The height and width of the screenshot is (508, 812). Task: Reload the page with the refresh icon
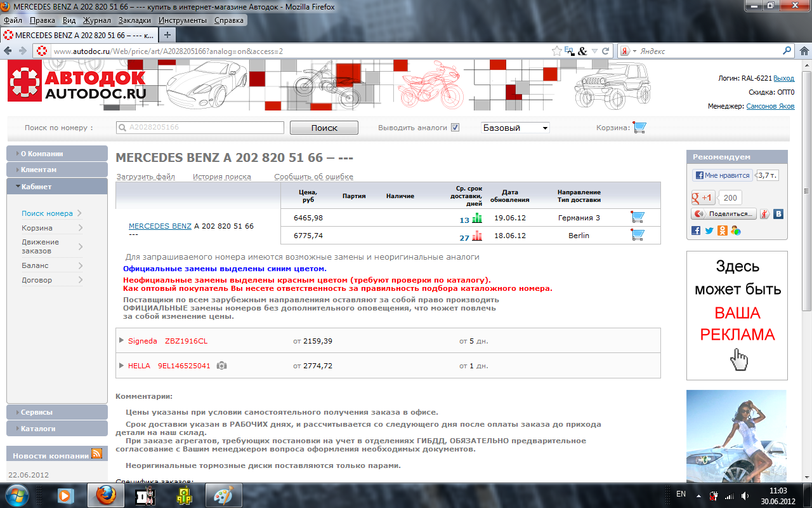coord(606,51)
